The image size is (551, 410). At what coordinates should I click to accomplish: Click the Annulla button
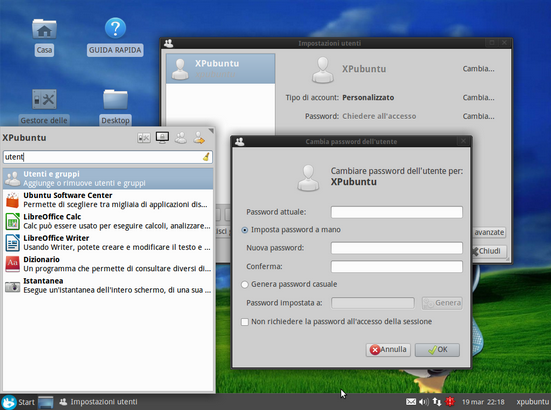pyautogui.click(x=388, y=350)
